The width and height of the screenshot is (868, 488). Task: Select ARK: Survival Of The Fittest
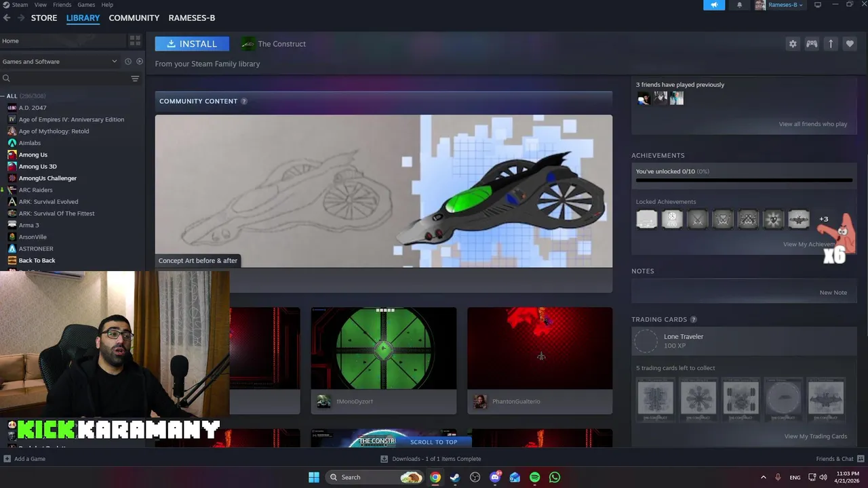coord(56,213)
